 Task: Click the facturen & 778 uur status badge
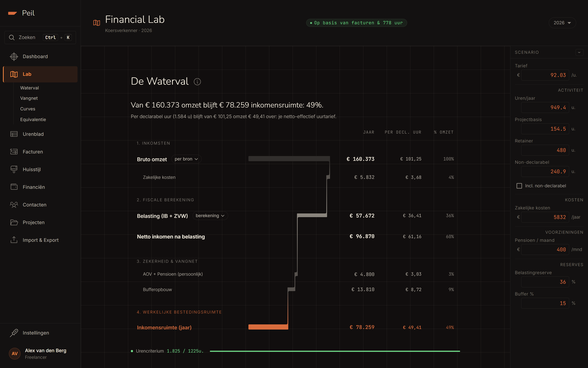[x=356, y=23]
